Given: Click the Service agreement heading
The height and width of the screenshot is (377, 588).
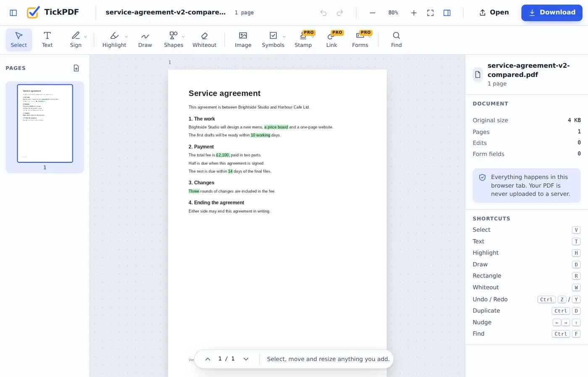Looking at the screenshot, I should click(225, 93).
